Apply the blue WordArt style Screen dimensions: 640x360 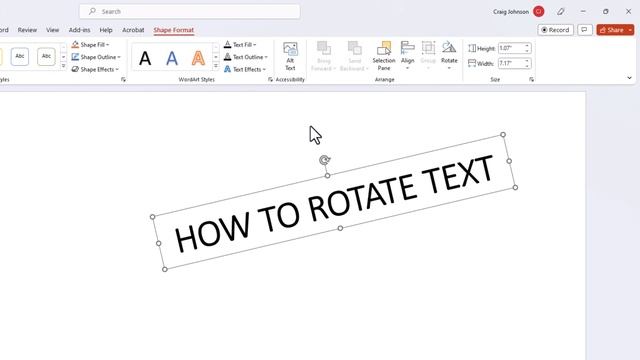tap(172, 58)
